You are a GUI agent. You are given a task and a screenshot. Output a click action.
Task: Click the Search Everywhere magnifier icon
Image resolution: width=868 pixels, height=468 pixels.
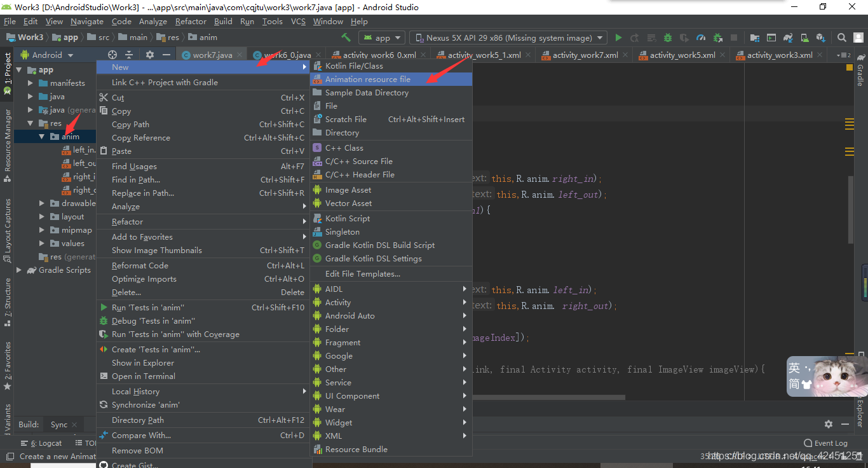[x=842, y=38]
